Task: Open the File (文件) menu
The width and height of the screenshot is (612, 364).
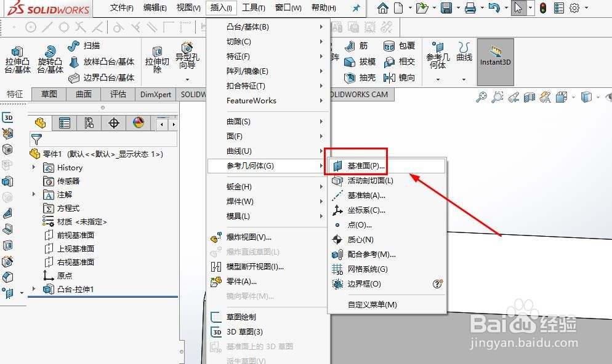Action: 121,8
